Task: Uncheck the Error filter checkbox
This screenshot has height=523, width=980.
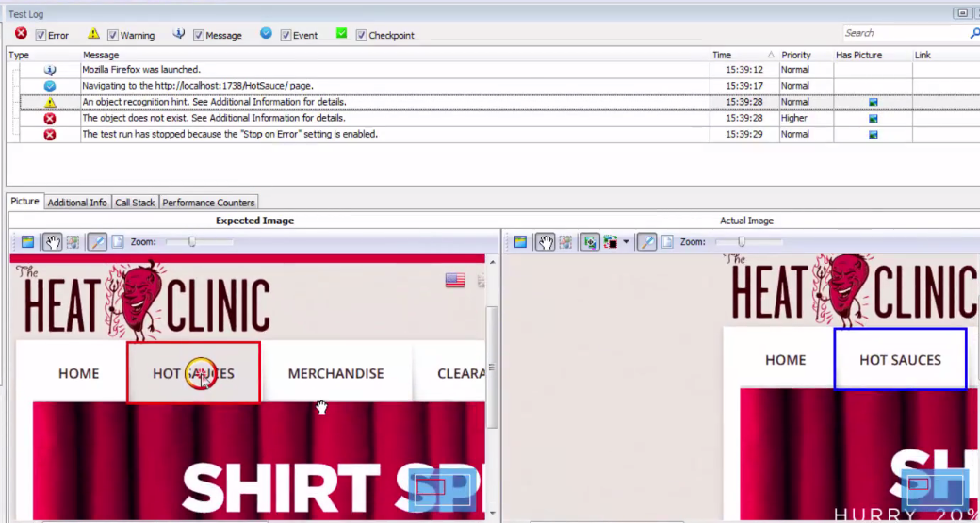Action: 41,36
